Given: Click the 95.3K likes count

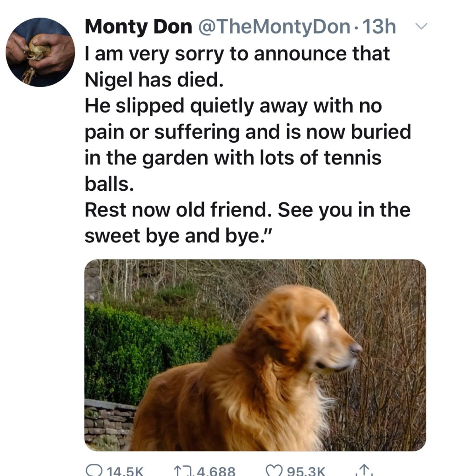Looking at the screenshot, I should 306,471.
